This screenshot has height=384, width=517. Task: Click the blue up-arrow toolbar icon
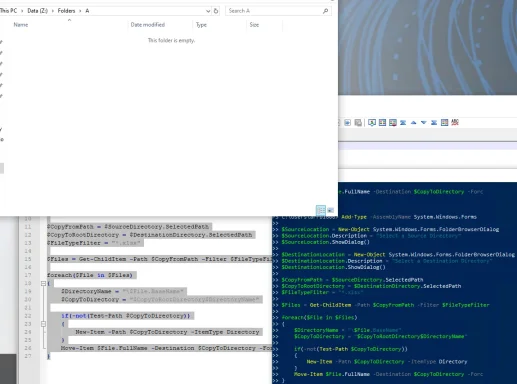pyautogui.click(x=413, y=123)
